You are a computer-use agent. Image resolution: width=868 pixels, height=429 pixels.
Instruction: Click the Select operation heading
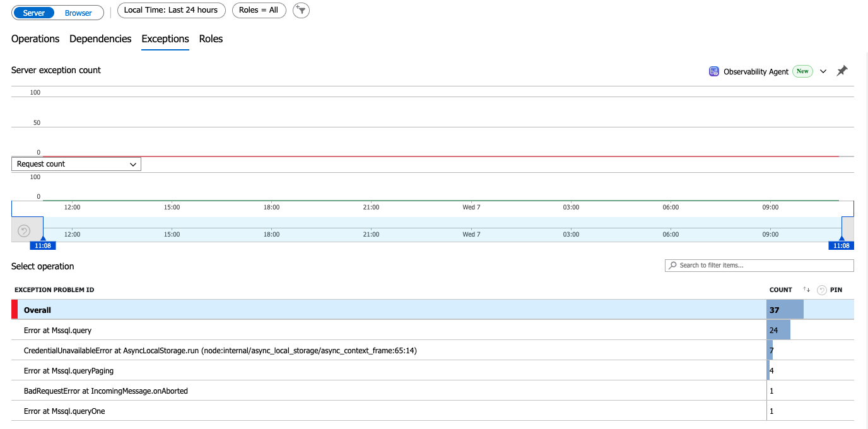(x=43, y=266)
